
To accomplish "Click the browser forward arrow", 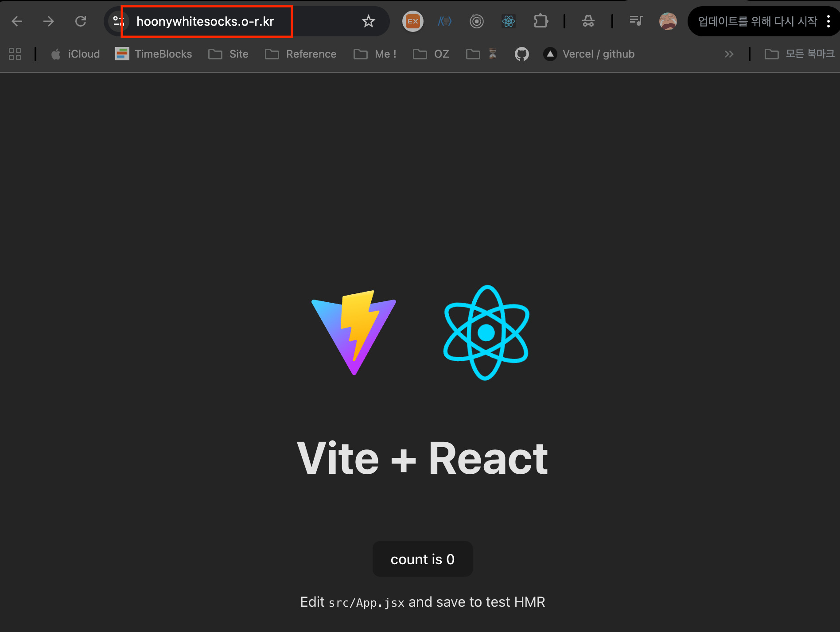I will (x=49, y=21).
